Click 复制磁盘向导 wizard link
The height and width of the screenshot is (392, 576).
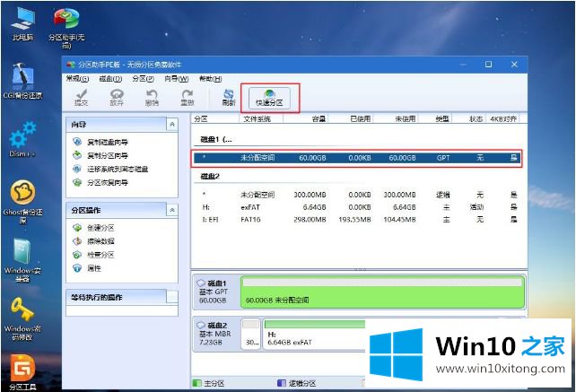(106, 143)
